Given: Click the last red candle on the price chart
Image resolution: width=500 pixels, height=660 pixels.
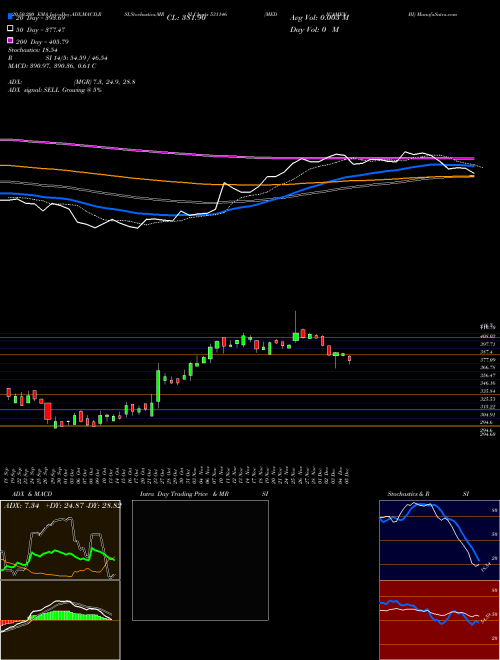Looking at the screenshot, I should pyautogui.click(x=349, y=359).
